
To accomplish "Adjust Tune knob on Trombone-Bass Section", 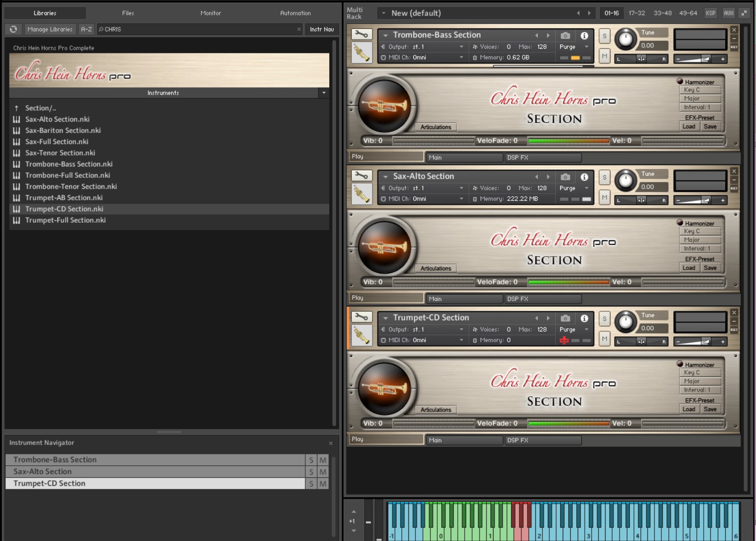I will [x=626, y=39].
